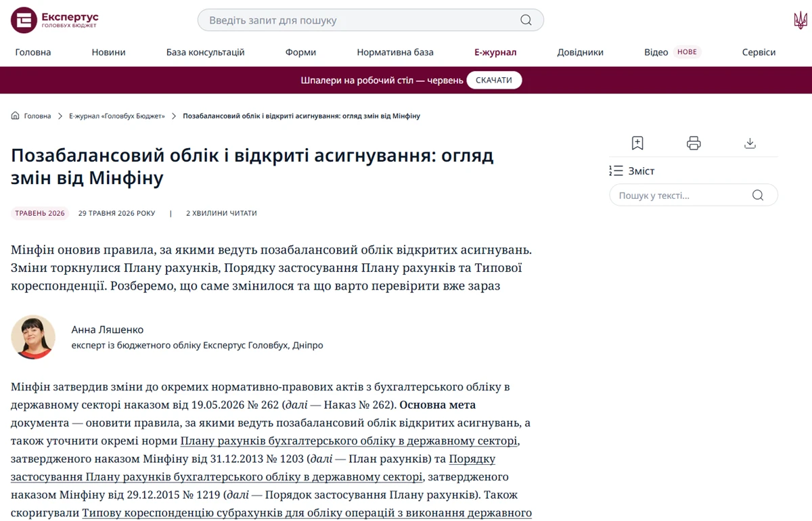Viewport: 812px width, 521px height.
Task: Click the search magnifier in top bar
Action: [526, 20]
